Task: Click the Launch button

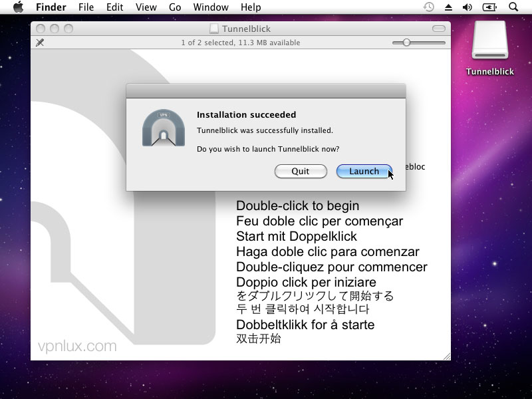Action: click(364, 171)
